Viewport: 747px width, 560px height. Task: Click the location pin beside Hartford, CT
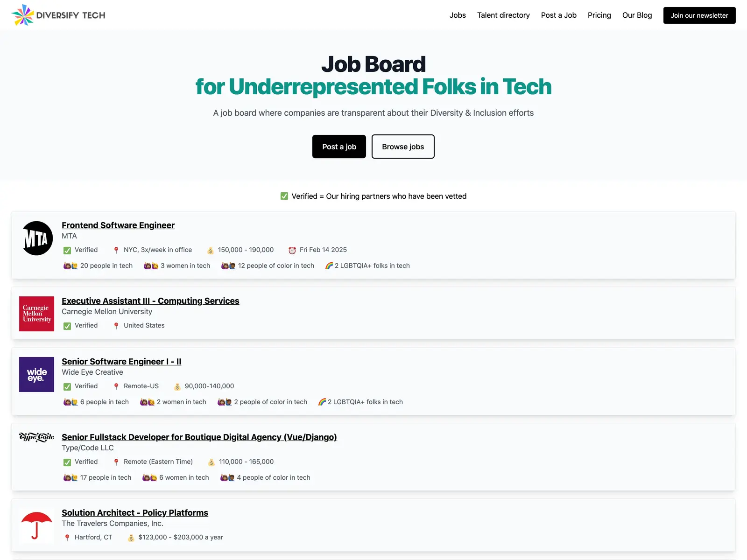point(67,538)
